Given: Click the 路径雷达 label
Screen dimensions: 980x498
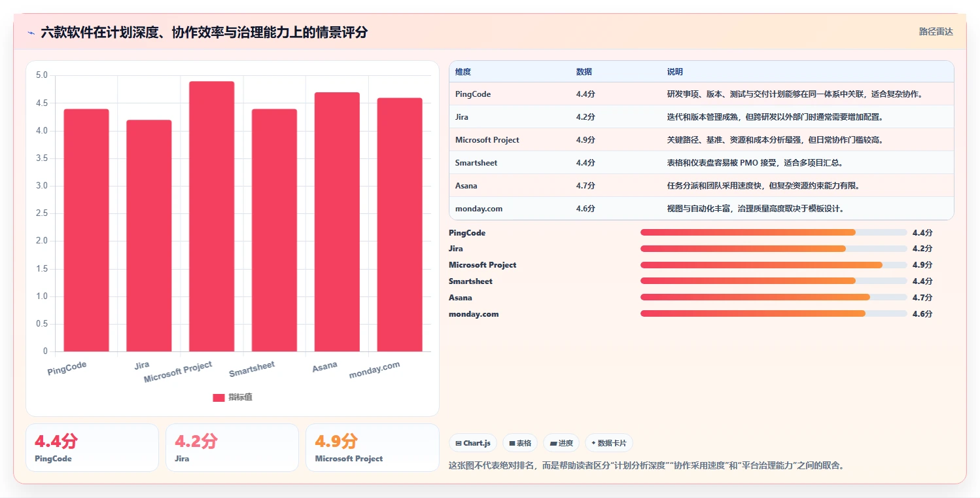Looking at the screenshot, I should point(936,31).
